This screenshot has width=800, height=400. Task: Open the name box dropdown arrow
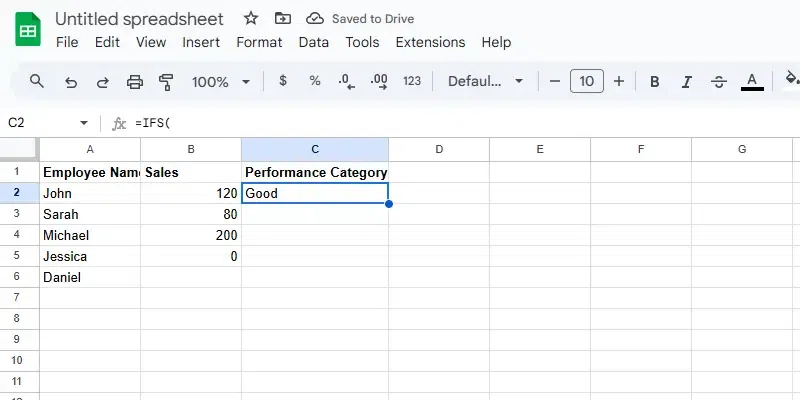84,123
